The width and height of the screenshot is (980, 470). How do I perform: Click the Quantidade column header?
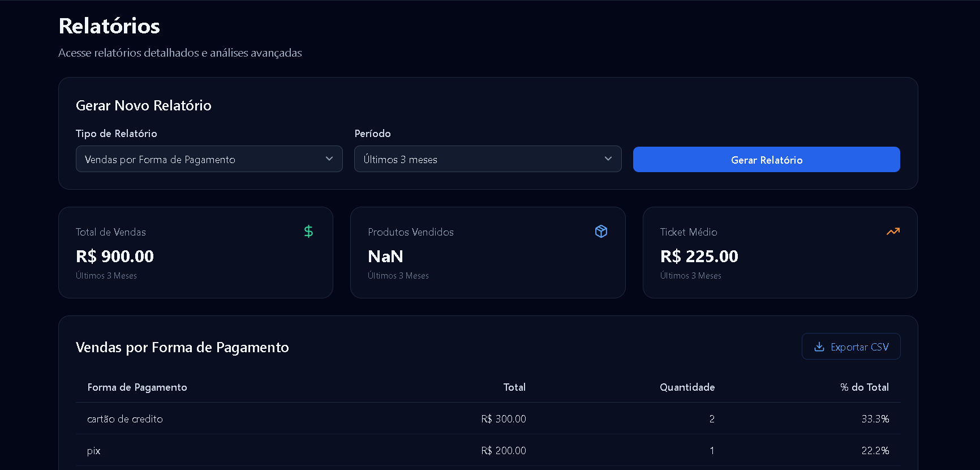tap(687, 387)
